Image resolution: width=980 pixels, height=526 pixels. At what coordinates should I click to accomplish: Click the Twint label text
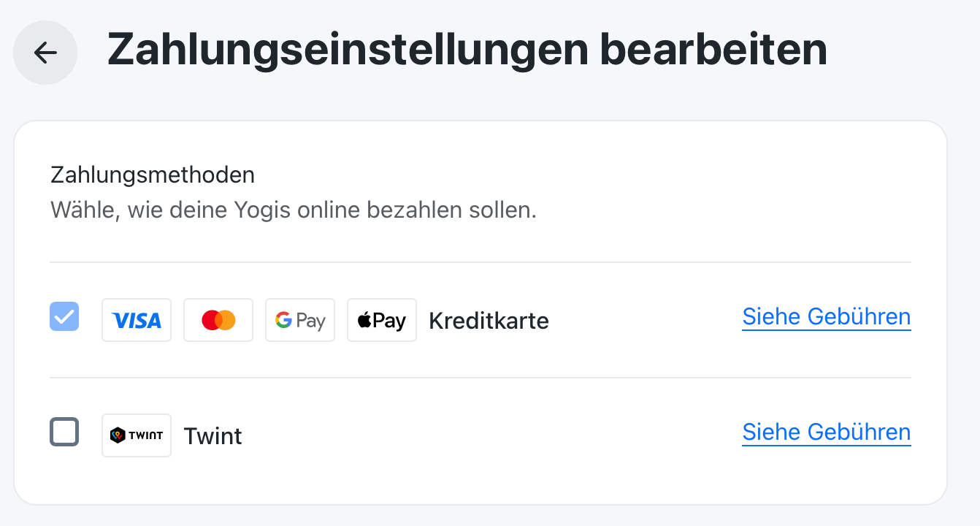[x=213, y=436]
